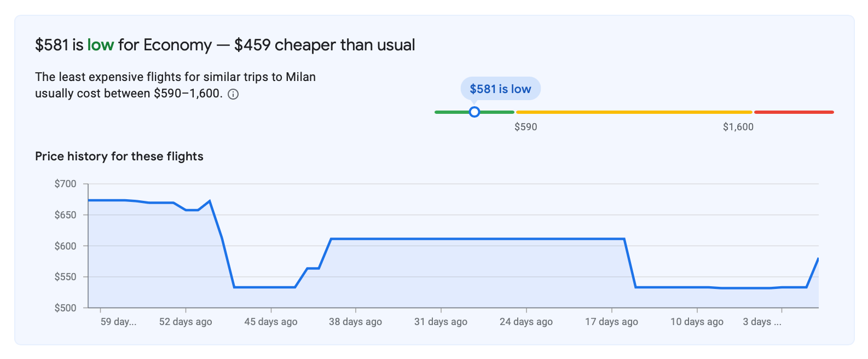Click the red high-price range bar
Viewport: 868px width, 359px height.
tap(794, 112)
